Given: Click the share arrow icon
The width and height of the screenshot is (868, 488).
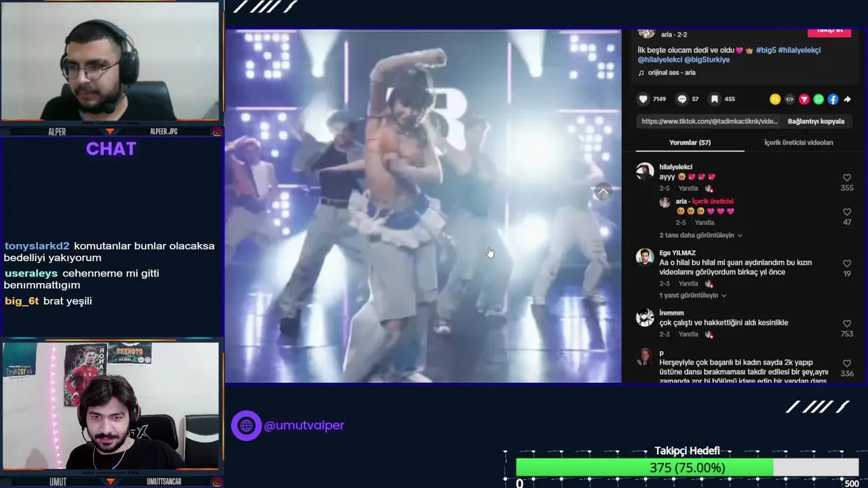Looking at the screenshot, I should click(x=847, y=99).
